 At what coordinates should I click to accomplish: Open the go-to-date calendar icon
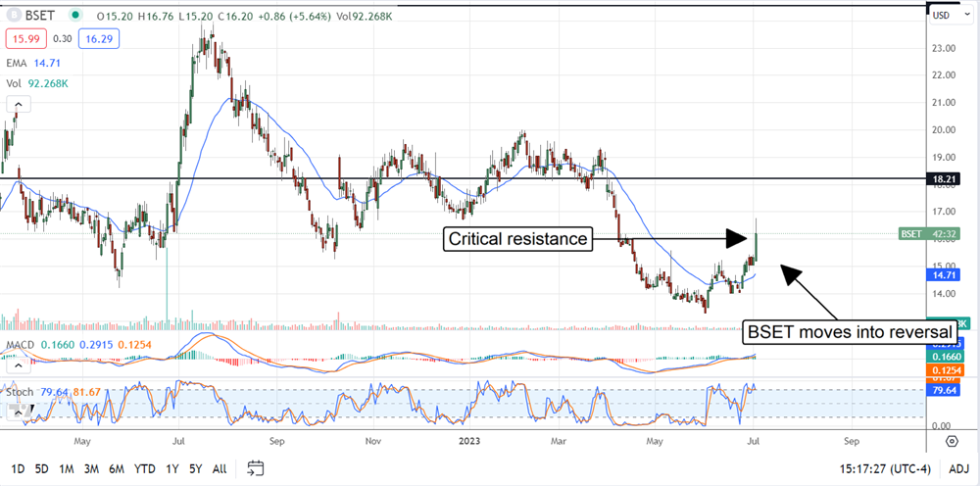(256, 467)
